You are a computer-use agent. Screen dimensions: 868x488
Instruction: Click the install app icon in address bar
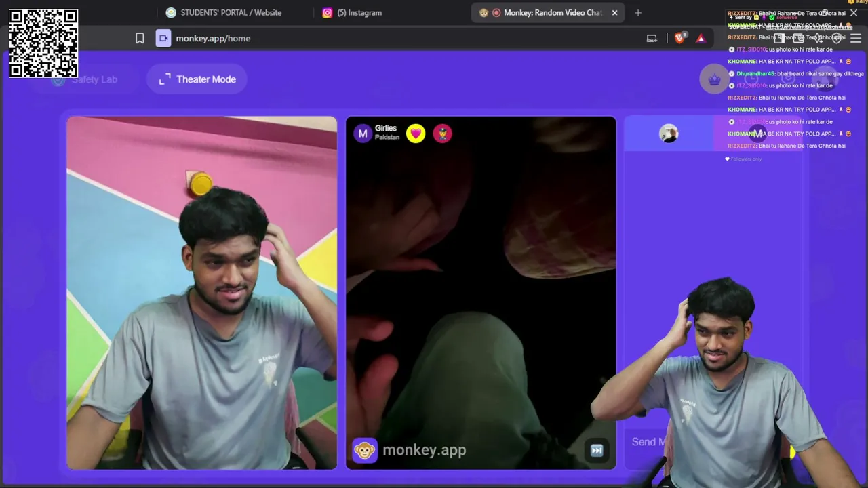tap(652, 39)
